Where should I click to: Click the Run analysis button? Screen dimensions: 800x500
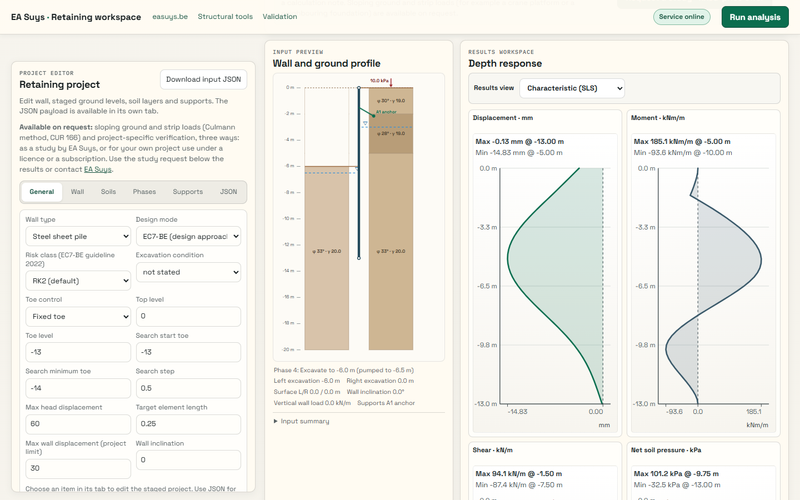[x=755, y=17]
